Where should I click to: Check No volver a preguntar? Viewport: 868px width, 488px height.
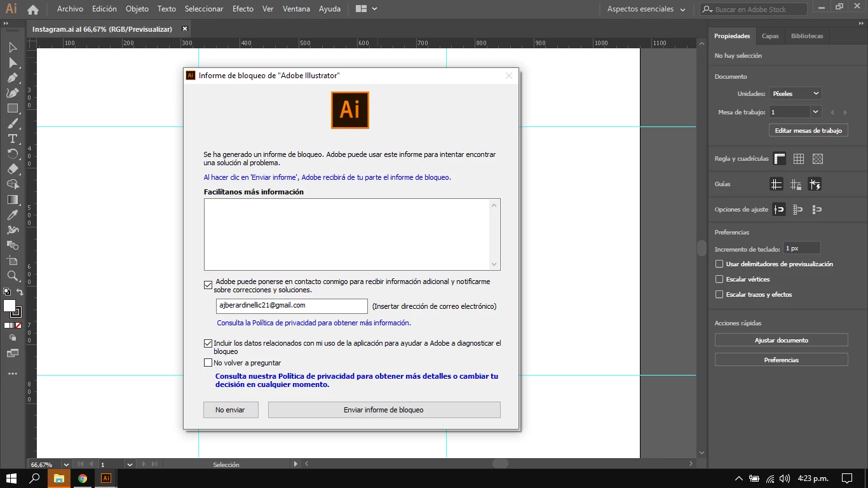tap(208, 363)
